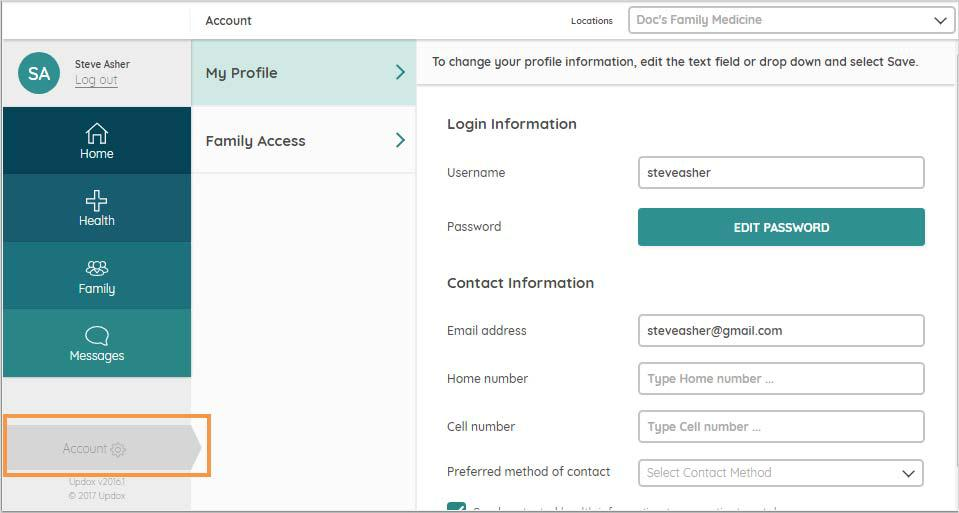The image size is (959, 513).
Task: Click the Contact Information heading
Action: pos(520,283)
